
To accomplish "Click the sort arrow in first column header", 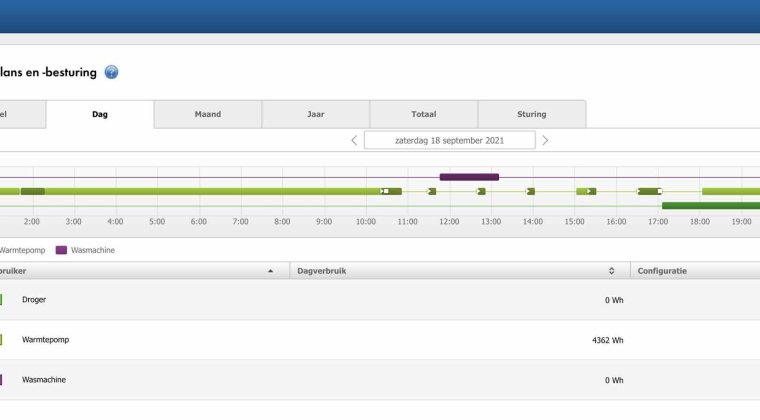I will pos(270,271).
